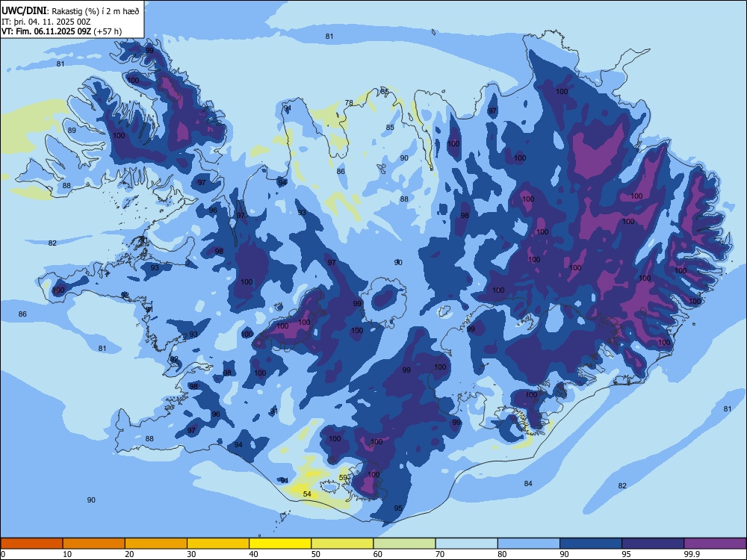Viewport: 747px width, 560px height.
Task: Click the '30' legend scale label
Action: click(x=191, y=554)
